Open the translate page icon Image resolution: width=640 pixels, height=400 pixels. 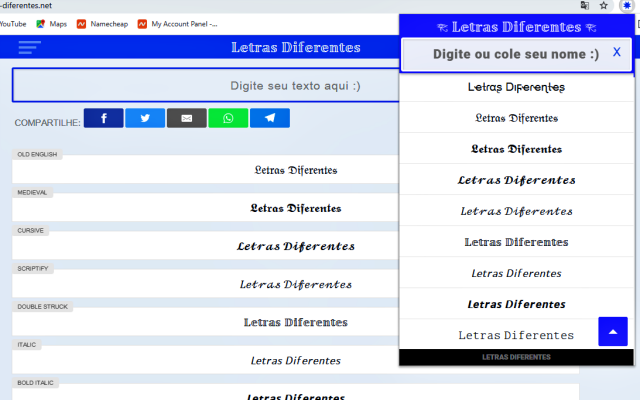coord(585,5)
